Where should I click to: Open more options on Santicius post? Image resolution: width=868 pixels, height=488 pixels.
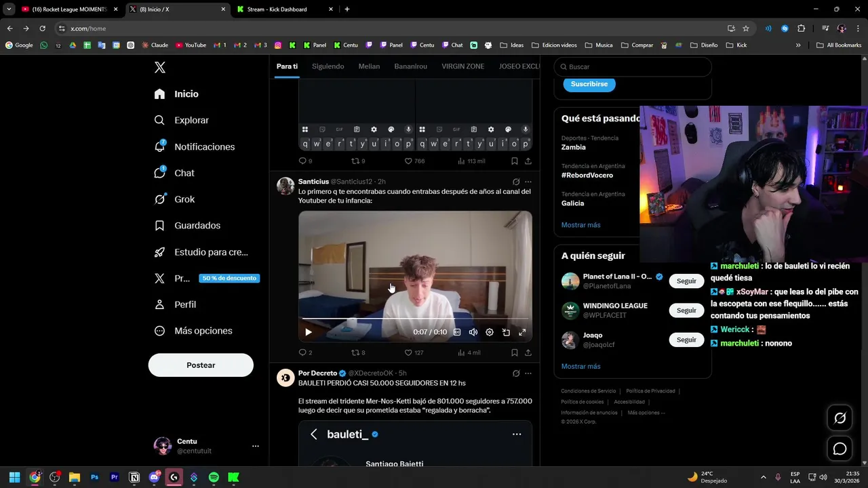(x=528, y=182)
